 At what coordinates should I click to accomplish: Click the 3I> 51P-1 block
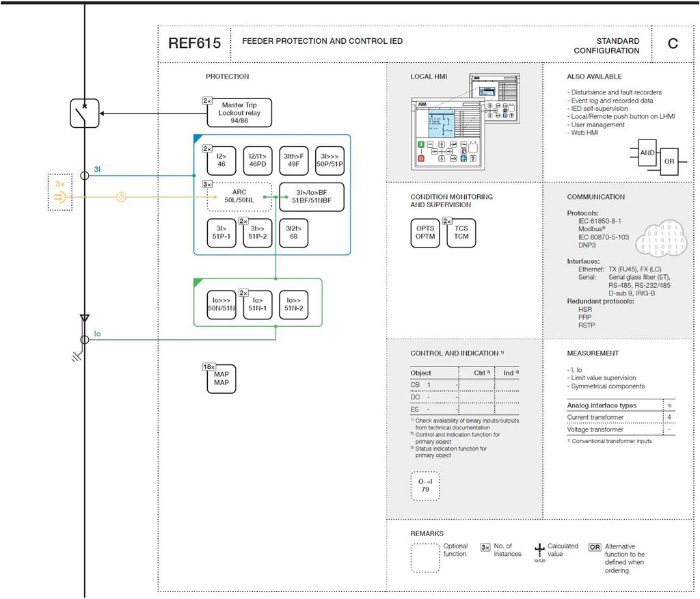click(x=221, y=232)
